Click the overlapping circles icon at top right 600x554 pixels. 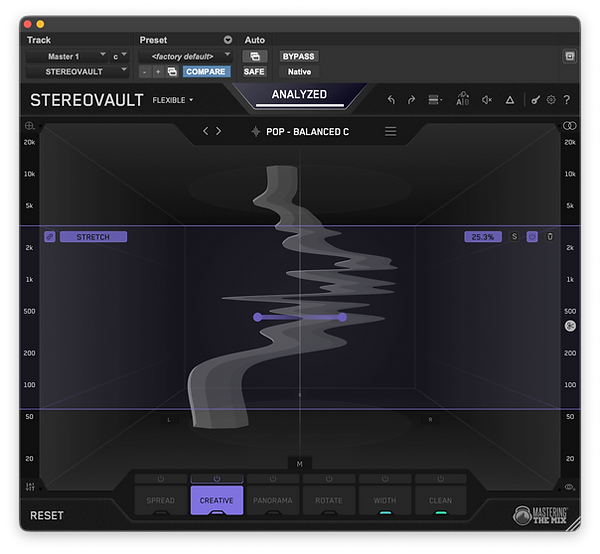tap(569, 125)
